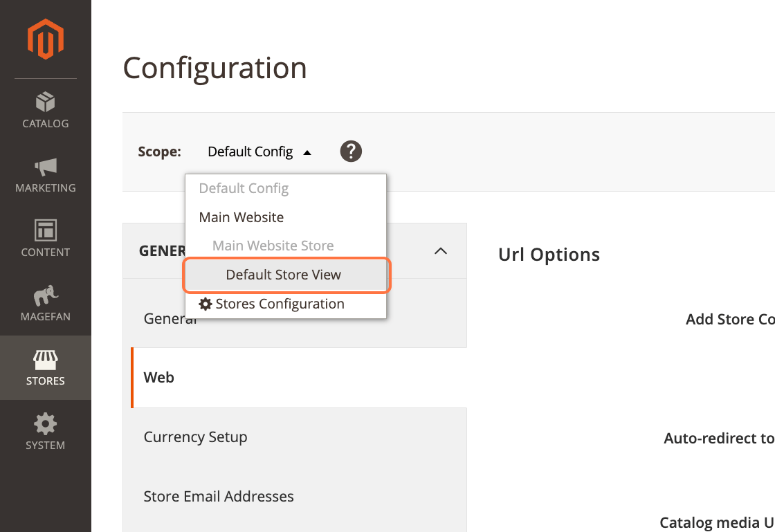The height and width of the screenshot is (532, 775).
Task: Collapse the General section using its chevron
Action: point(441,250)
